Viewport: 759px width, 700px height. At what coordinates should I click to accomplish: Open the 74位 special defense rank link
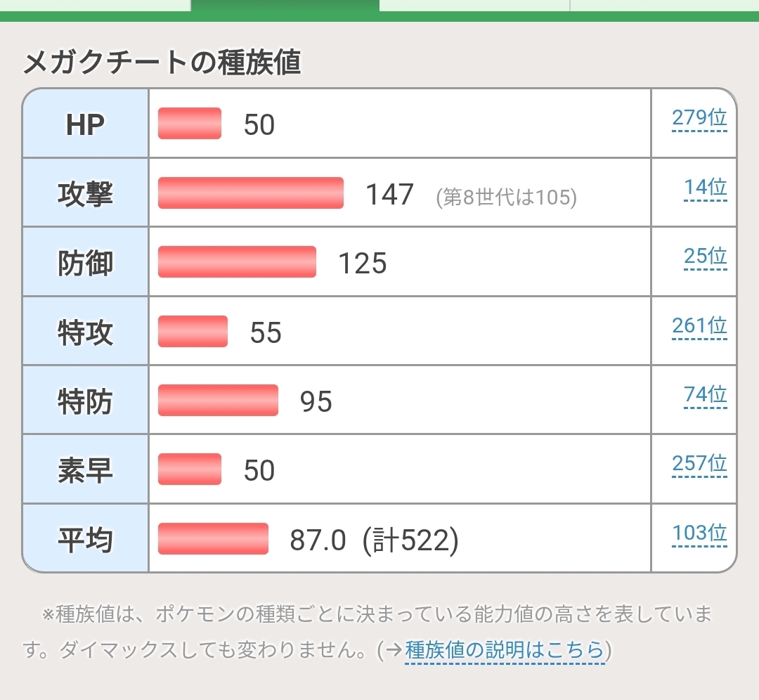tap(705, 395)
